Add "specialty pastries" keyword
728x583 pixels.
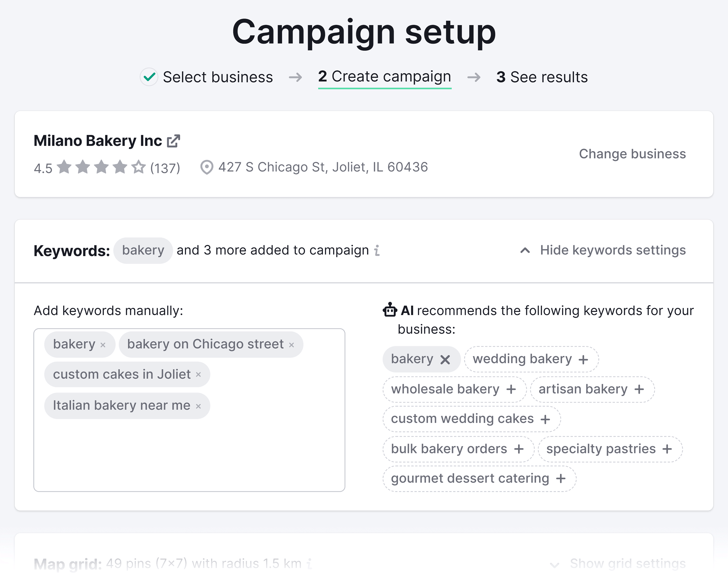pyautogui.click(x=667, y=449)
